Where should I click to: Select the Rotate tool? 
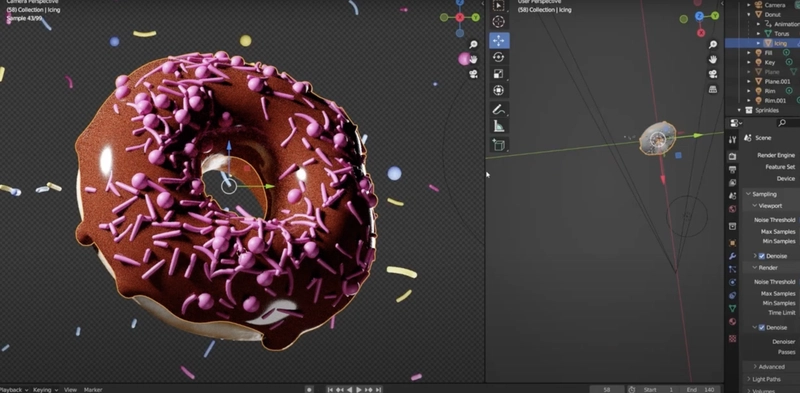(x=498, y=57)
